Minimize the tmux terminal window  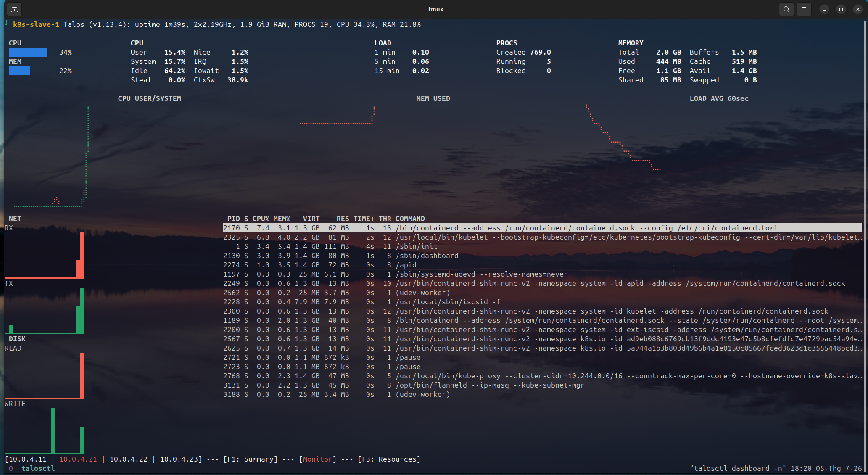tap(824, 9)
